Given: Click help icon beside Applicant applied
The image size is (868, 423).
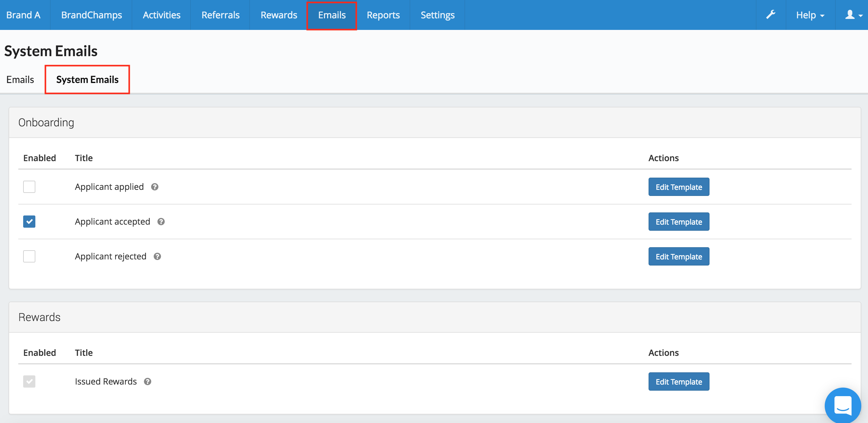Looking at the screenshot, I should (x=155, y=187).
